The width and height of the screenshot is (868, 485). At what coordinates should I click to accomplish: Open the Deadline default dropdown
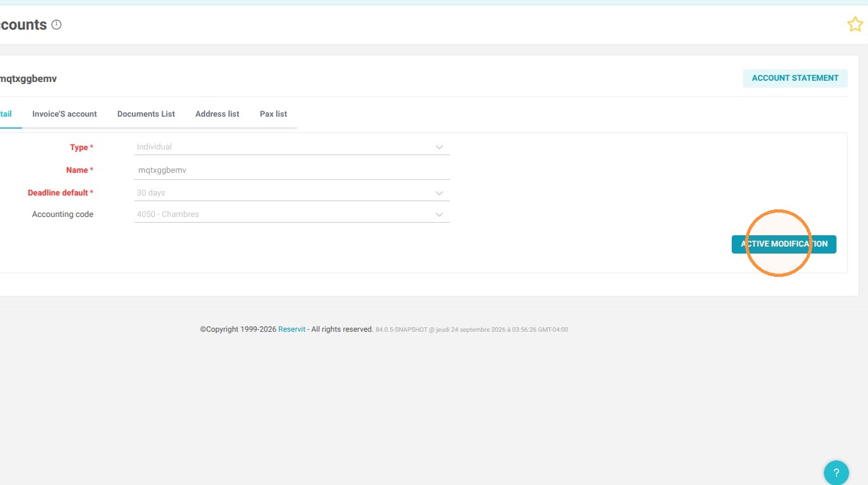tap(292, 193)
